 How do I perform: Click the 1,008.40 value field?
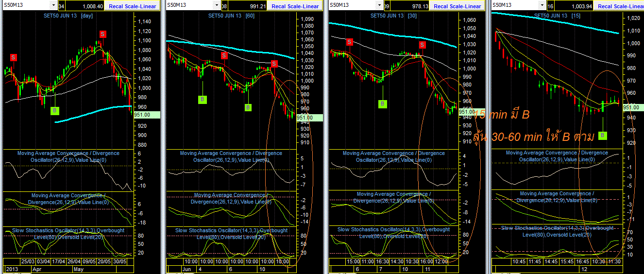tap(85, 6)
